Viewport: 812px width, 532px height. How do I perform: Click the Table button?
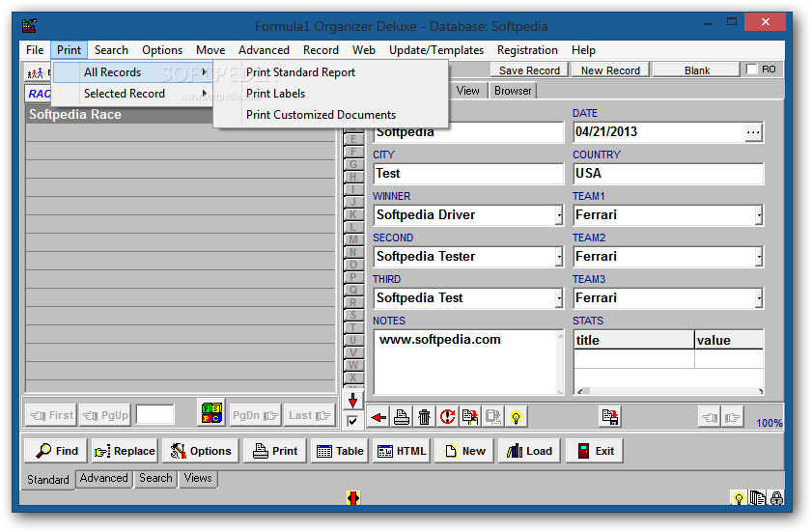340,451
